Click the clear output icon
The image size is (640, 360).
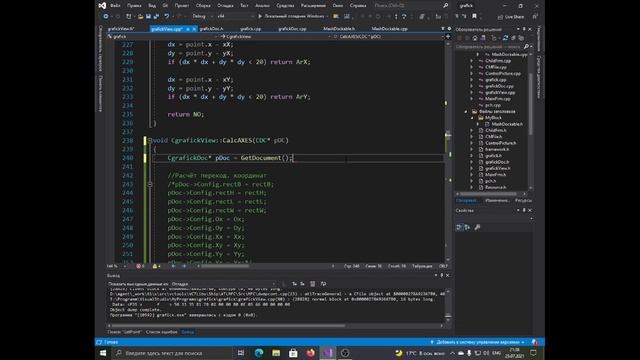[x=313, y=284]
